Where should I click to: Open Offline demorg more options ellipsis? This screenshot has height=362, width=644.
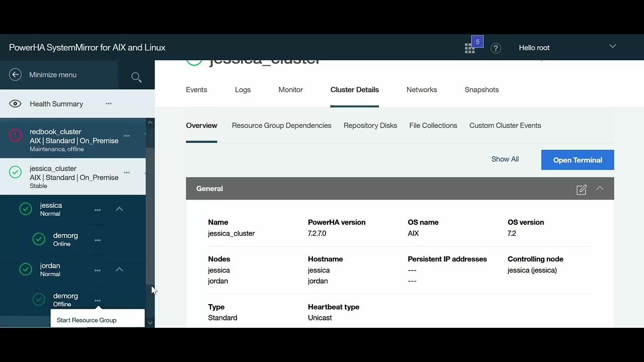tap(98, 300)
